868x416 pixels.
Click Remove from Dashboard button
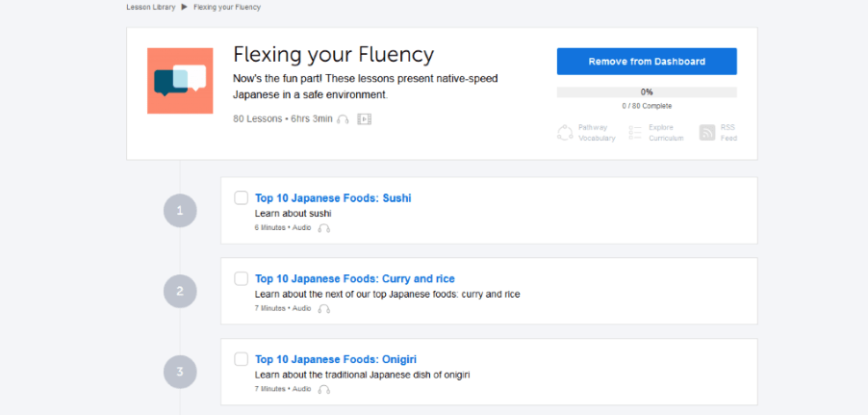[x=647, y=62]
